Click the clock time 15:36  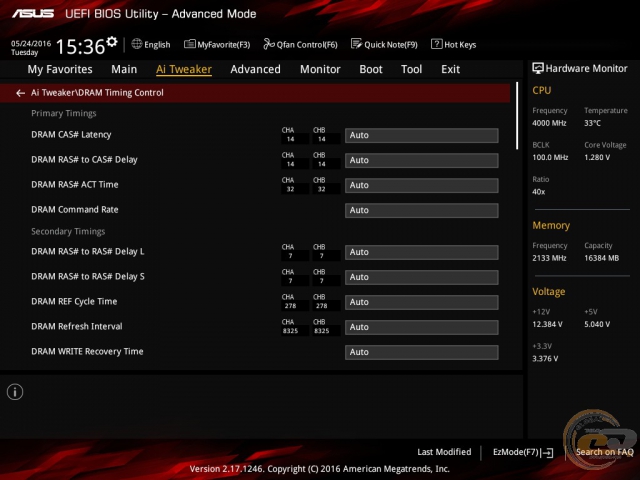pos(80,47)
